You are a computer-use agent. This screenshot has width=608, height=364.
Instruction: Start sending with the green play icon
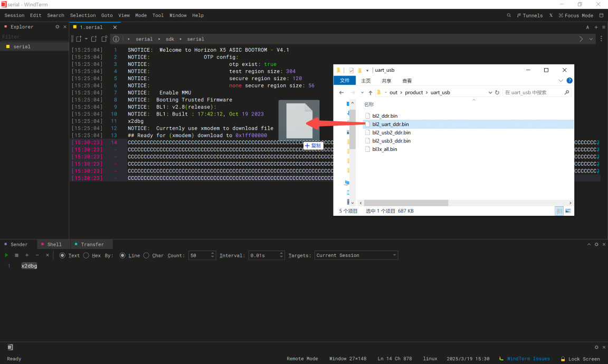pos(6,255)
